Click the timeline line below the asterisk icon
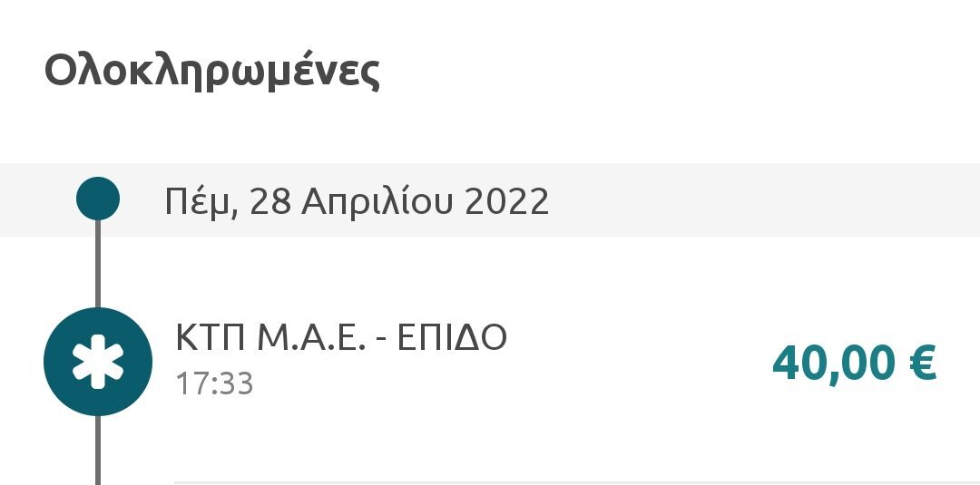980x485 pixels. 98,450
